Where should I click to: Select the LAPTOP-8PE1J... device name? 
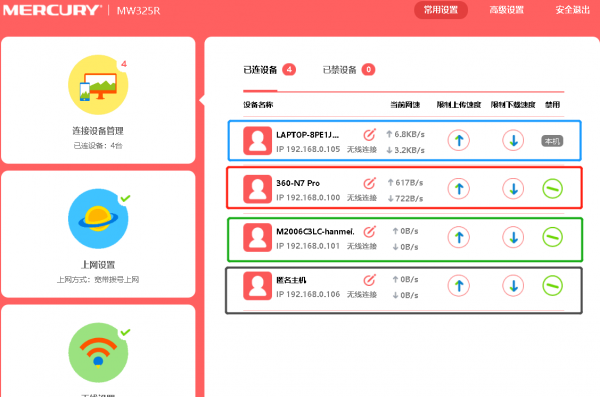pyautogui.click(x=307, y=135)
